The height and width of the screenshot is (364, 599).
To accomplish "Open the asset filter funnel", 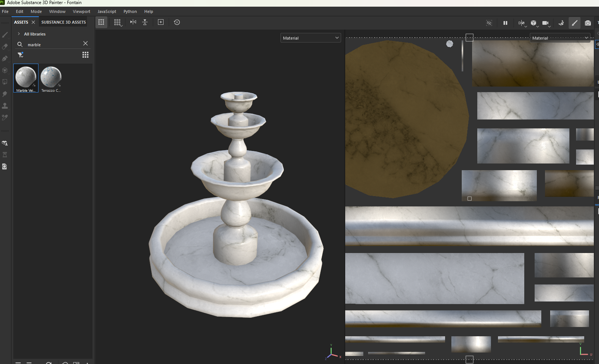I will click(21, 55).
